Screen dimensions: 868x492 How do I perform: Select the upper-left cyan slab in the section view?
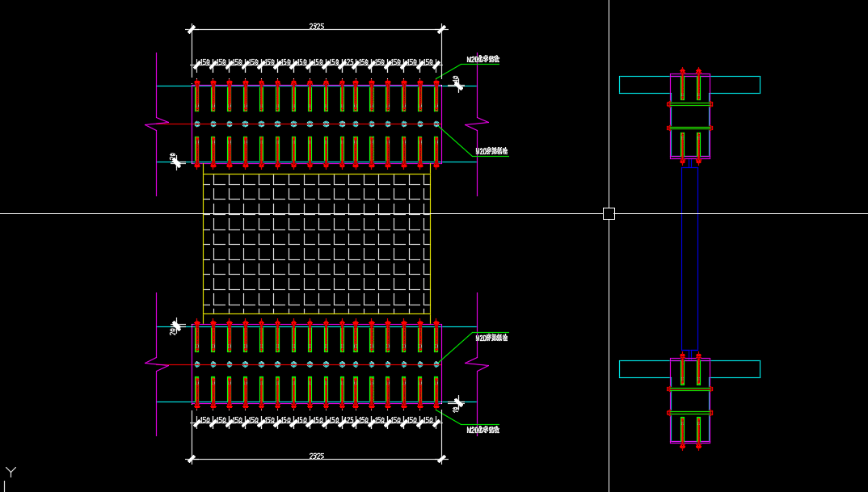click(x=645, y=85)
